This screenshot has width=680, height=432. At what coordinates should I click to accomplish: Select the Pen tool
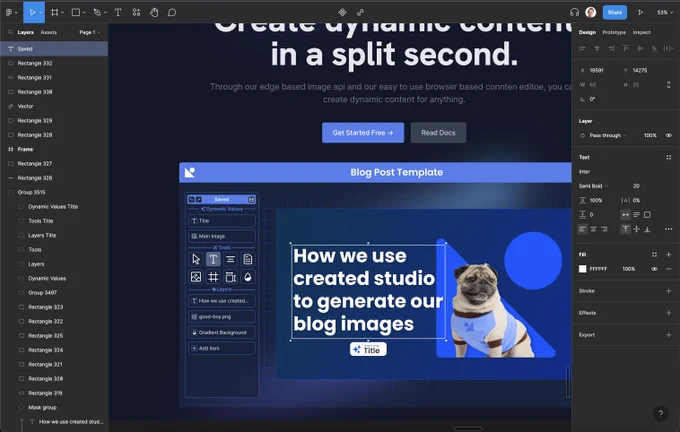coord(97,13)
